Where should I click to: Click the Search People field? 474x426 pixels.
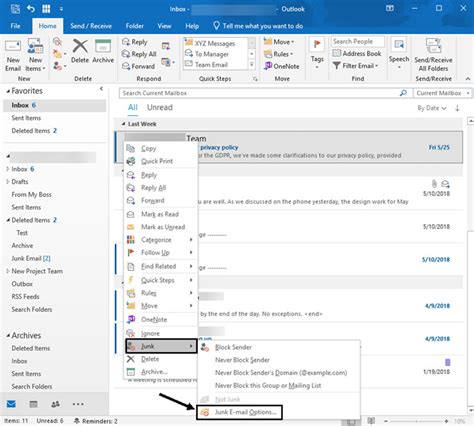[358, 41]
